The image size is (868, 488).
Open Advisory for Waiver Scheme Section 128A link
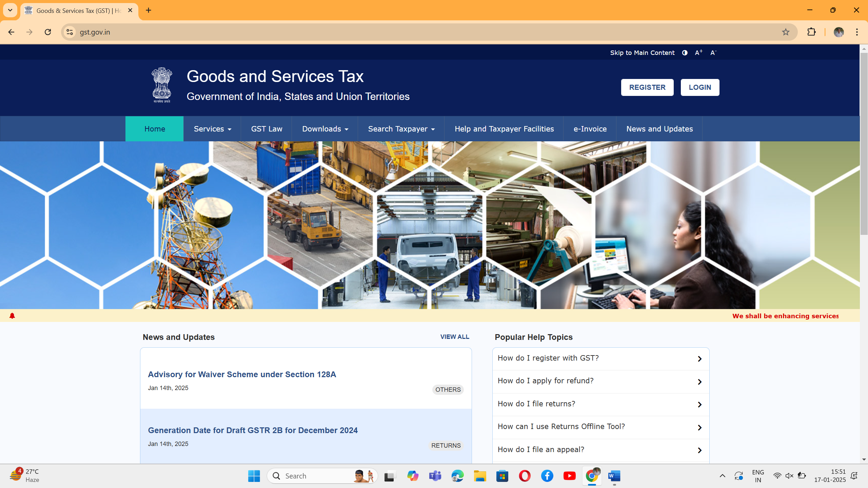click(x=242, y=374)
